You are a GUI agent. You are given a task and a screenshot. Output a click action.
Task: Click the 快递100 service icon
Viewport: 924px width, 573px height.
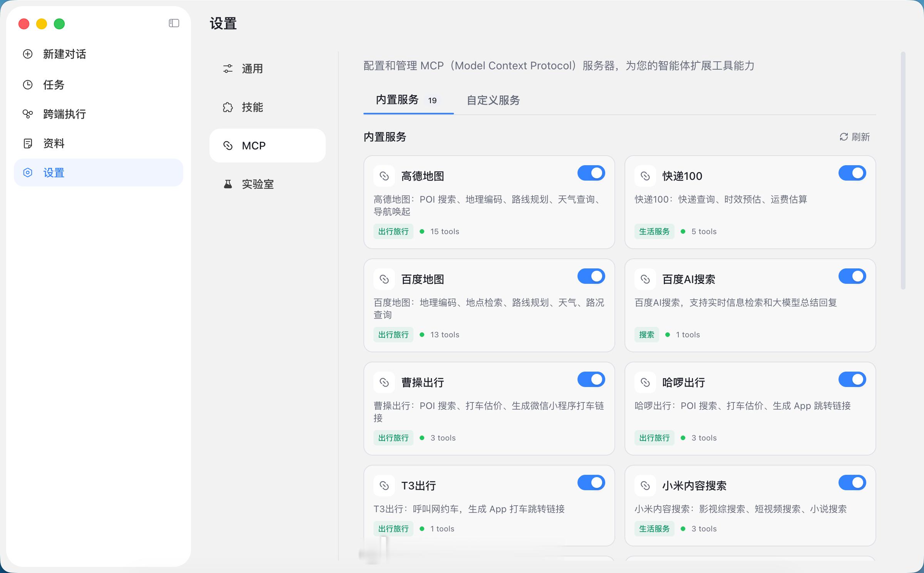[x=645, y=176]
